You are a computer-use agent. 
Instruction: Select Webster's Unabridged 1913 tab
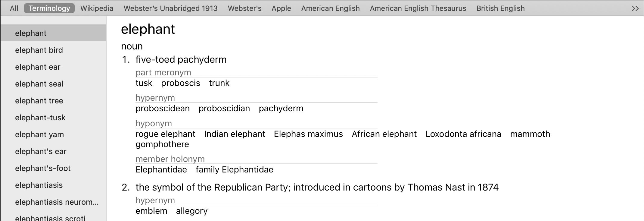point(170,8)
